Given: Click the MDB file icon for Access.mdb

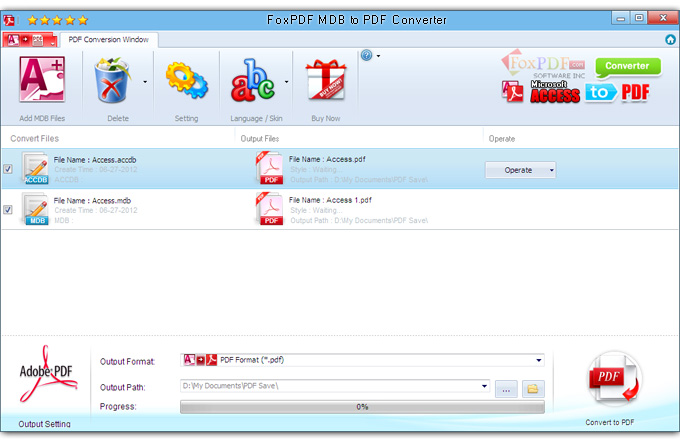Looking at the screenshot, I should click(x=35, y=209).
